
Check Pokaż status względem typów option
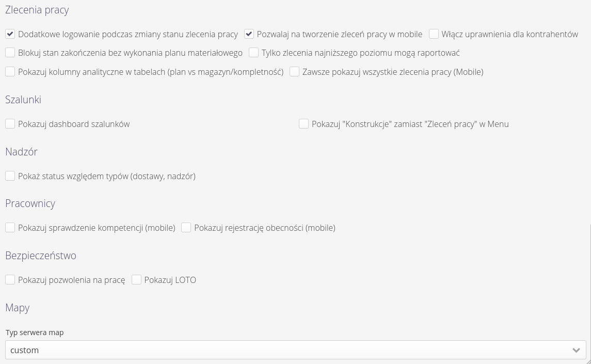click(10, 176)
